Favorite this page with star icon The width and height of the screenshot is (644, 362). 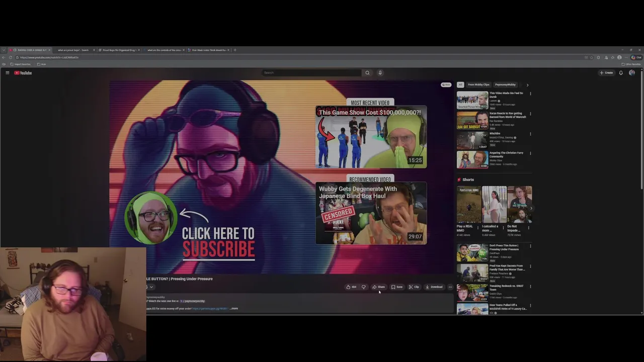592,57
